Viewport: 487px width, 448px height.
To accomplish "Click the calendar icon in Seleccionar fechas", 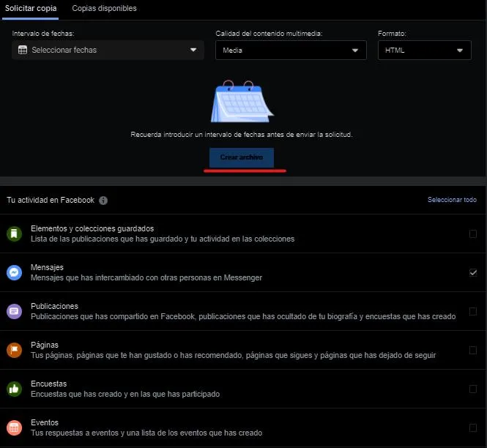I will click(23, 50).
